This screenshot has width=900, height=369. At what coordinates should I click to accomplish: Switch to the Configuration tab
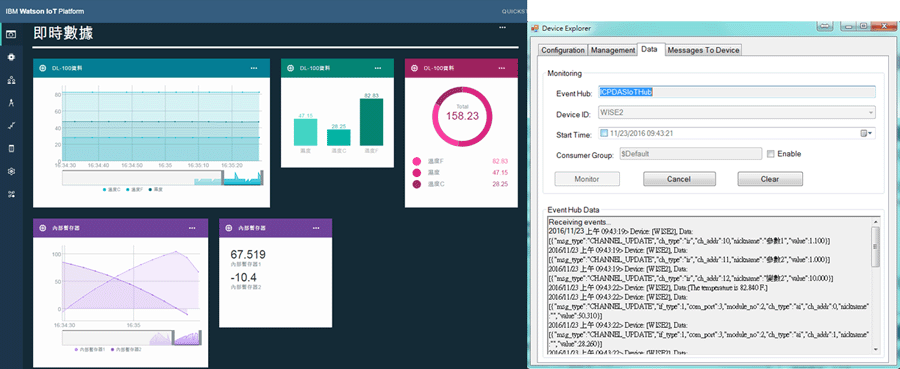(562, 51)
